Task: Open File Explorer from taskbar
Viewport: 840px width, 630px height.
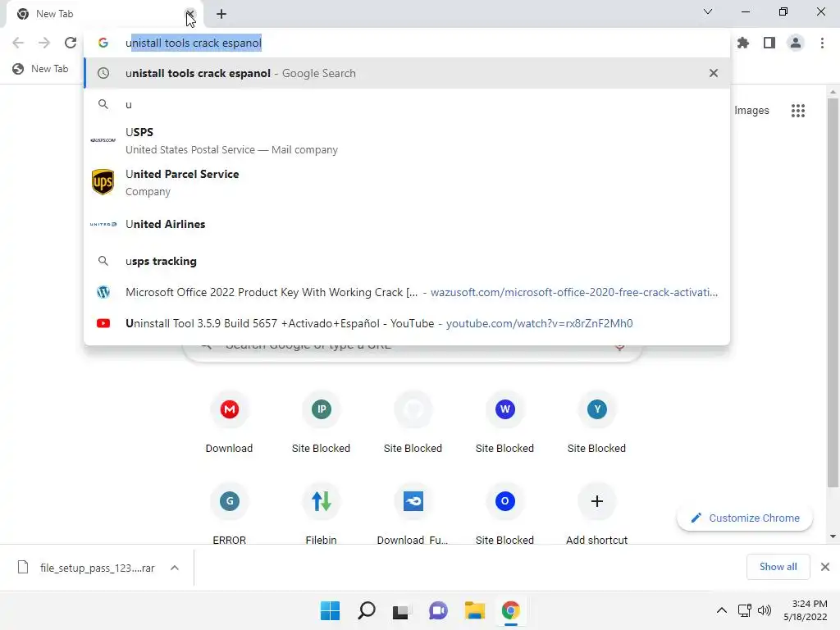Action: tap(475, 610)
